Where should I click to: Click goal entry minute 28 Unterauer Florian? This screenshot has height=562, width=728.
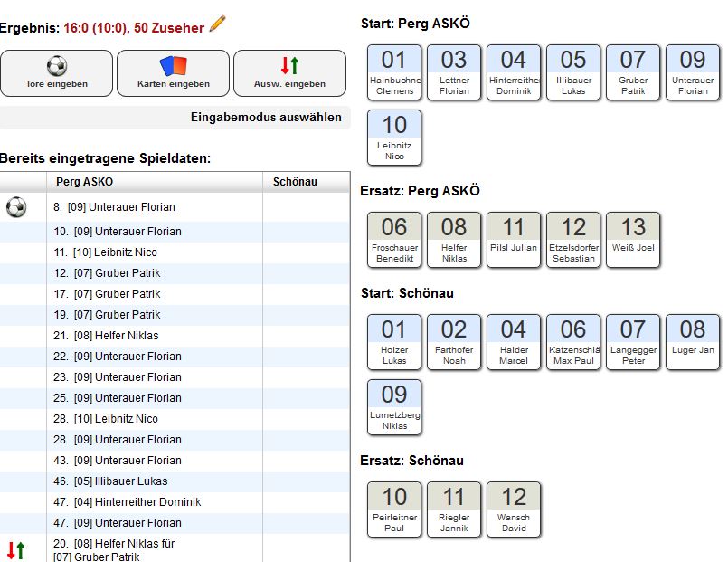[118, 440]
